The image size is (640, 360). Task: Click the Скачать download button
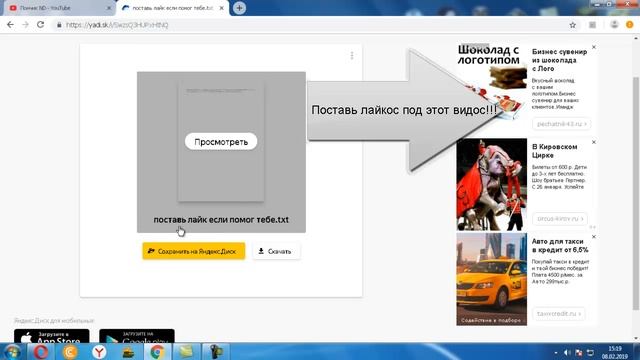click(x=276, y=251)
